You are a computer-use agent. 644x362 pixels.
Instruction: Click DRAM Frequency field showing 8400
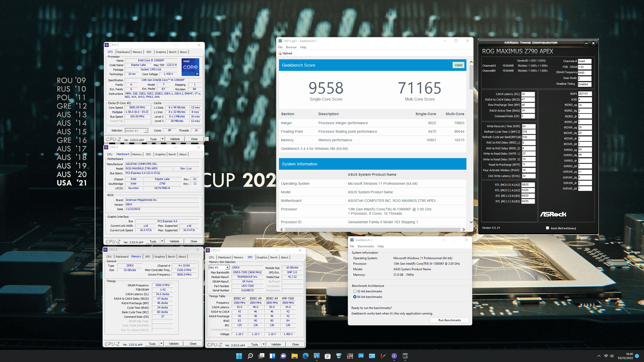coord(585,73)
